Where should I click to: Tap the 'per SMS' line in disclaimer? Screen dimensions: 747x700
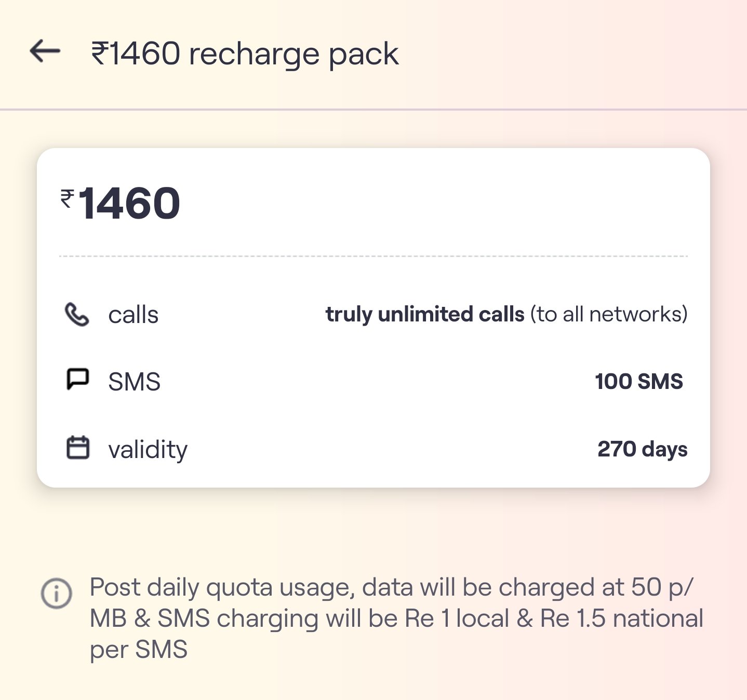[x=139, y=649]
